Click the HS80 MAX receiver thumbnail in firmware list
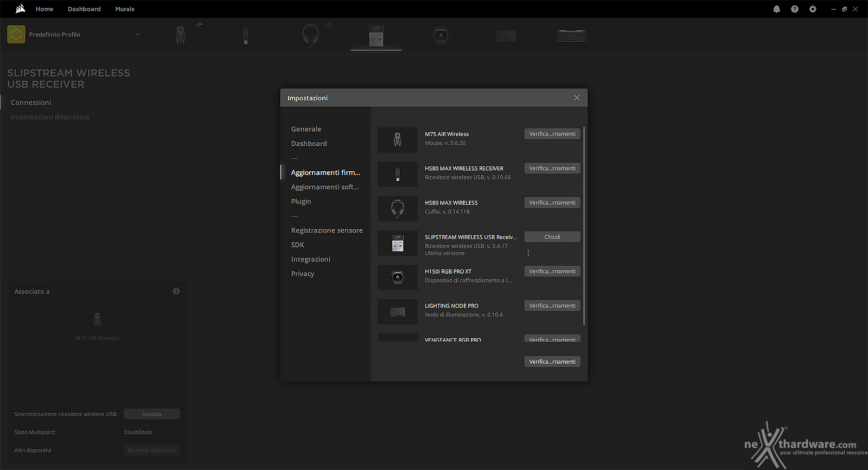This screenshot has width=868, height=470. click(398, 174)
